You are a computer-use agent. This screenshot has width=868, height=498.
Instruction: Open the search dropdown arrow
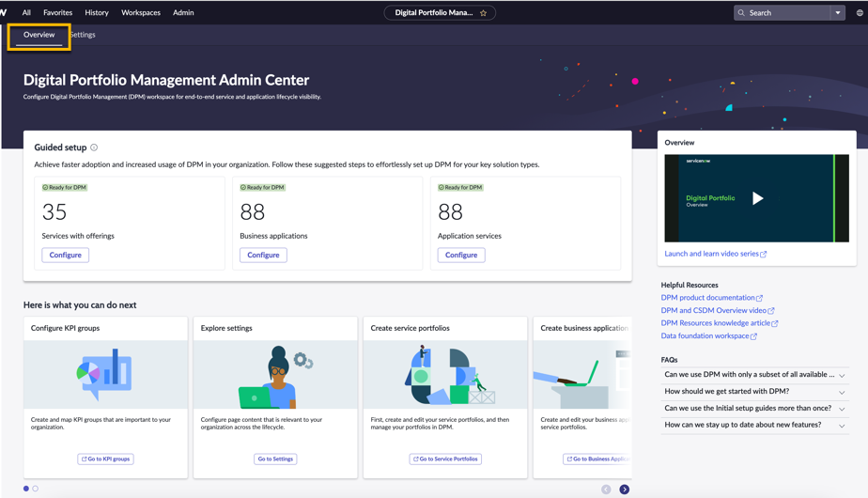click(x=838, y=13)
